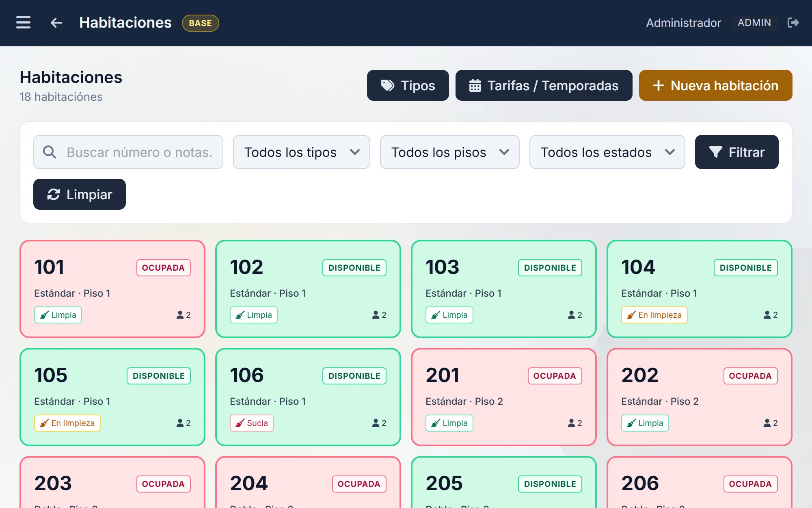The image size is (812, 508).
Task: Click the ADMIN role badge
Action: pyautogui.click(x=754, y=23)
